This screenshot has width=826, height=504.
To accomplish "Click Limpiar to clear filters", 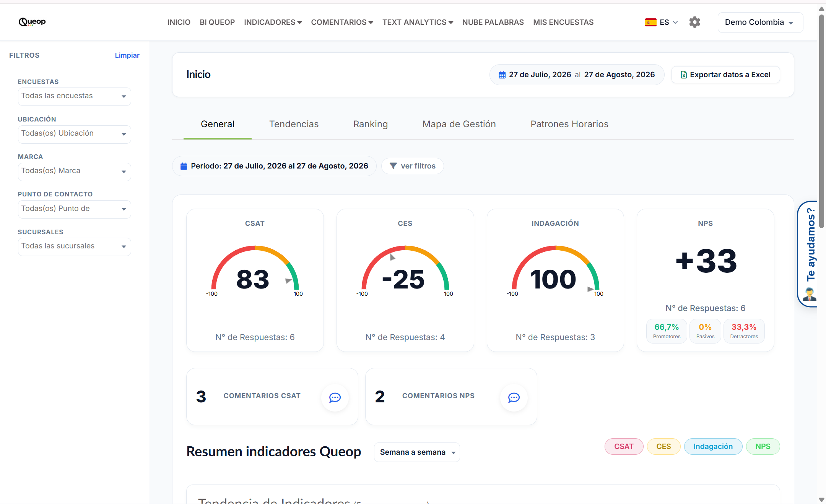I will (x=127, y=55).
